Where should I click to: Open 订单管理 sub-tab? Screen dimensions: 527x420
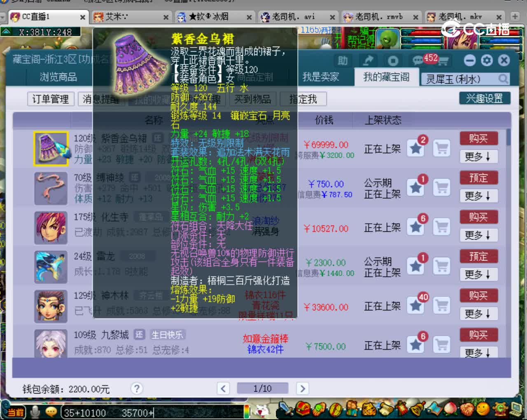click(x=51, y=99)
